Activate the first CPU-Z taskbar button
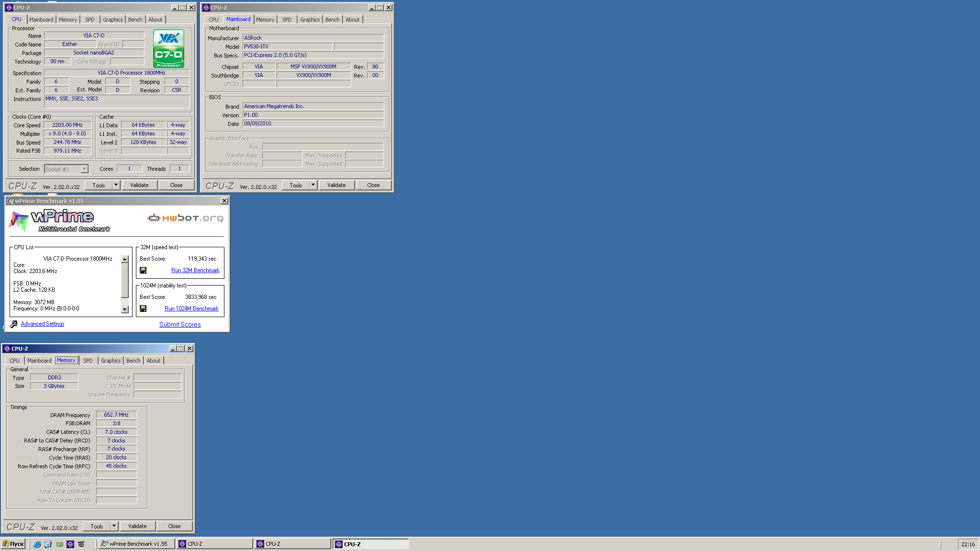The width and height of the screenshot is (980, 551). pos(214,544)
